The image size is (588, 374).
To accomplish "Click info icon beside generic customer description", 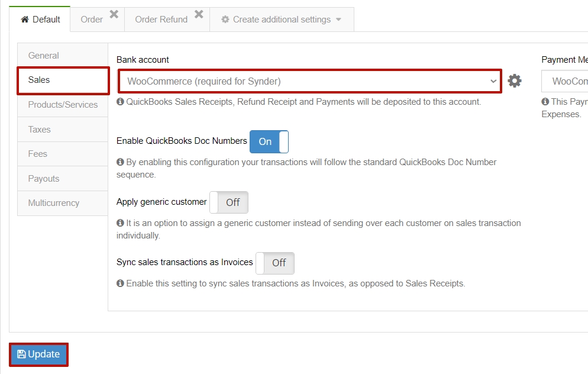I will (120, 223).
